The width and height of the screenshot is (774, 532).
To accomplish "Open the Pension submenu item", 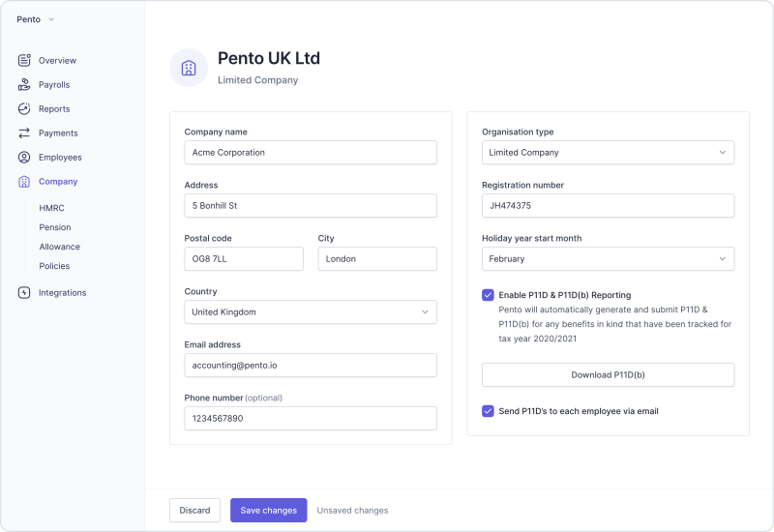I will tap(54, 227).
